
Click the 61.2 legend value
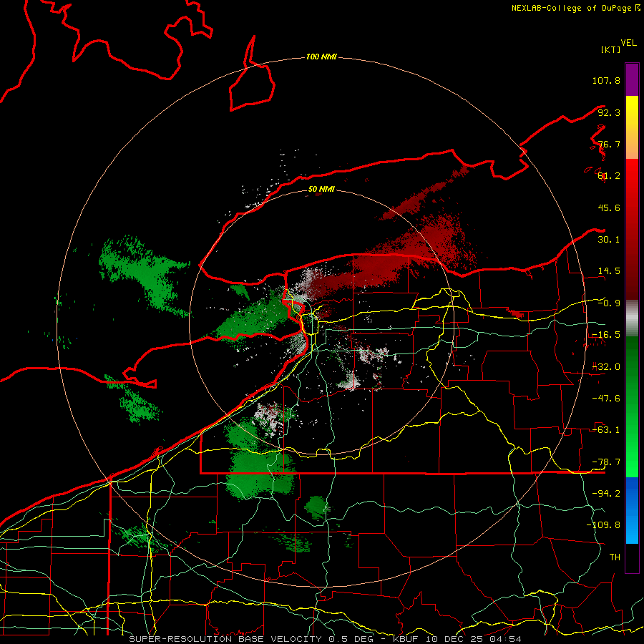[x=609, y=176]
